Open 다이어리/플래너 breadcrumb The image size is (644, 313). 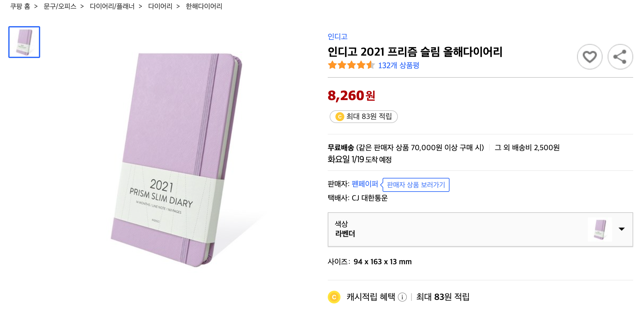(x=112, y=6)
